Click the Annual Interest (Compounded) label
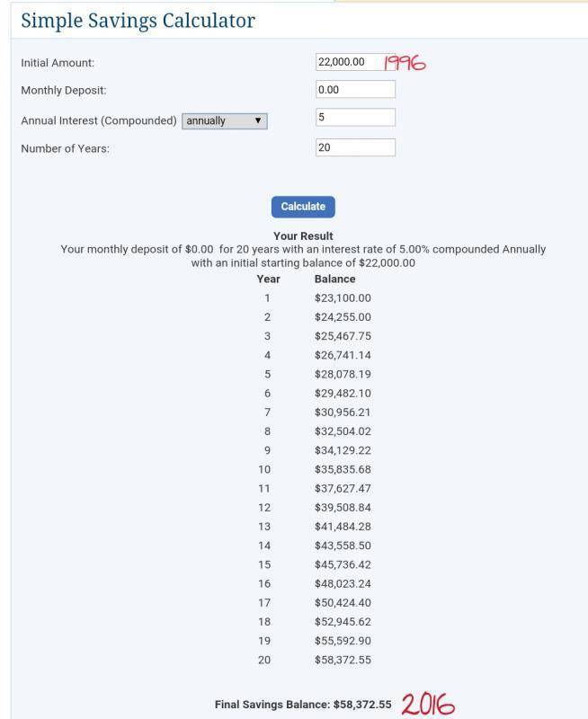 99,120
